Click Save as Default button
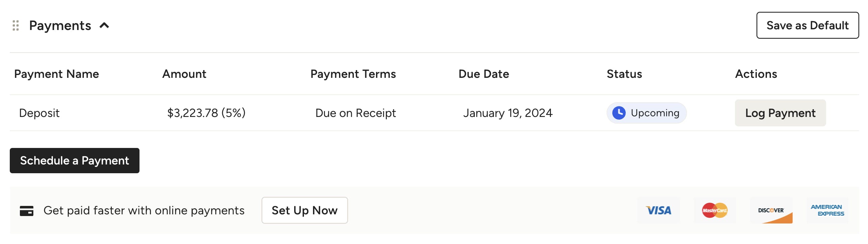868x244 pixels. [x=807, y=25]
